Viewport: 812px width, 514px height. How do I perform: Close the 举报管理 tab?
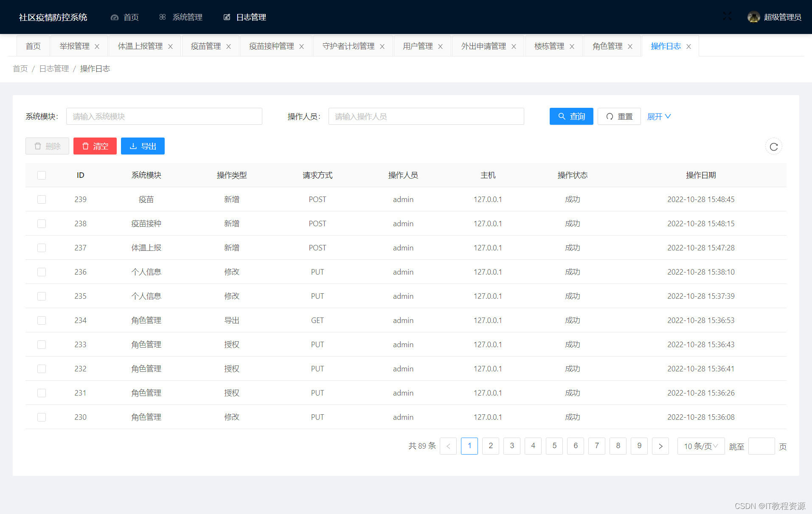point(97,46)
